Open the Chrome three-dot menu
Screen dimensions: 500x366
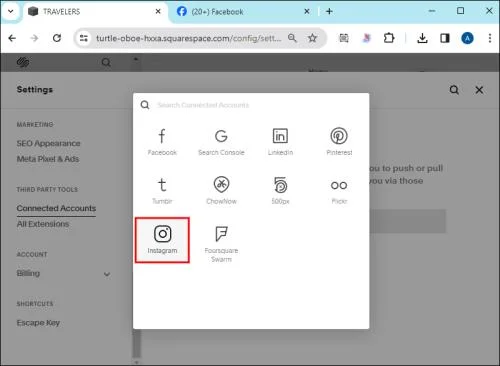[x=490, y=38]
